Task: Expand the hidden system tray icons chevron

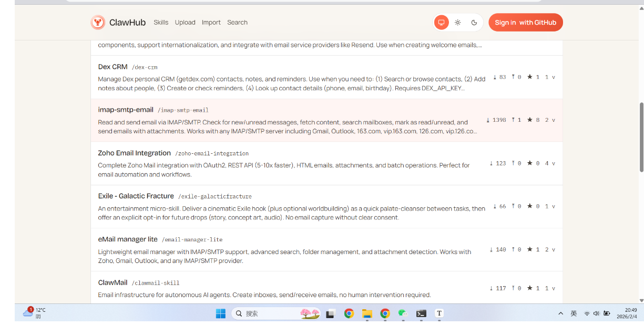Action: [x=560, y=313]
